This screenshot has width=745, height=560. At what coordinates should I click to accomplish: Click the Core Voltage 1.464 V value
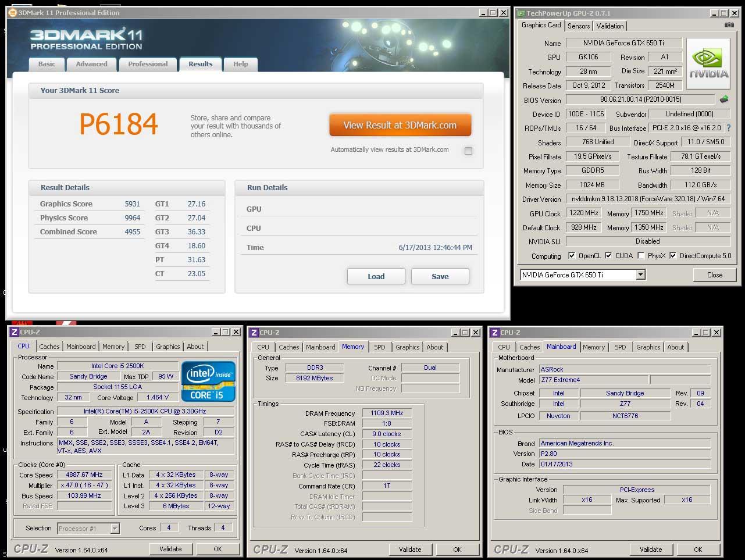[158, 398]
